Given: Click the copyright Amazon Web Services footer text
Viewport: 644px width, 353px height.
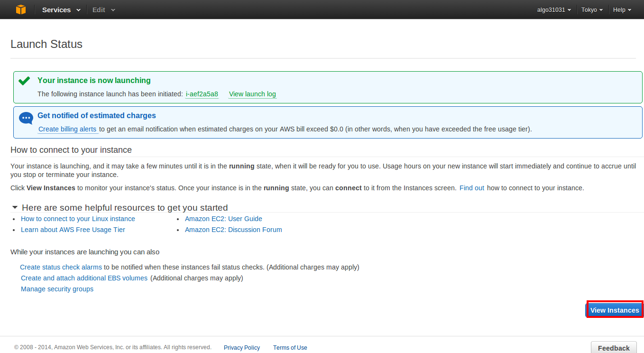Looking at the screenshot, I should tap(113, 347).
